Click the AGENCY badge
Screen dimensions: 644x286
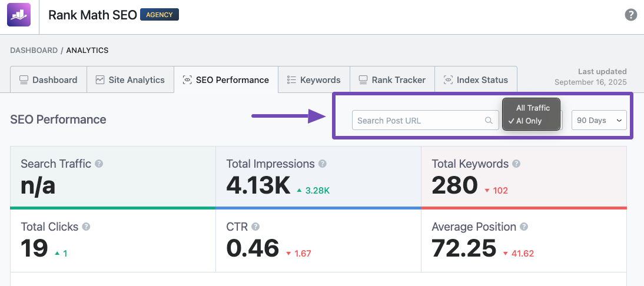[x=159, y=15]
